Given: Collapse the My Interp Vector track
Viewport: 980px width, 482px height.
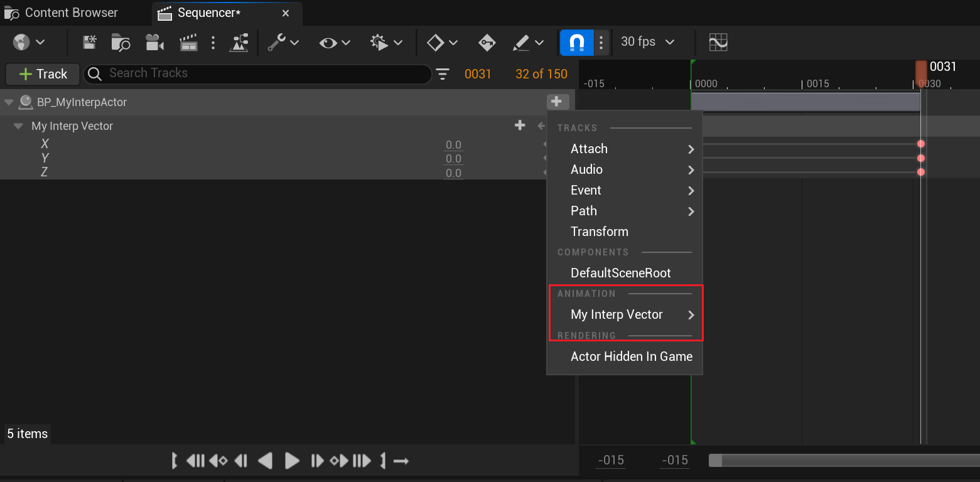Looking at the screenshot, I should (x=18, y=126).
